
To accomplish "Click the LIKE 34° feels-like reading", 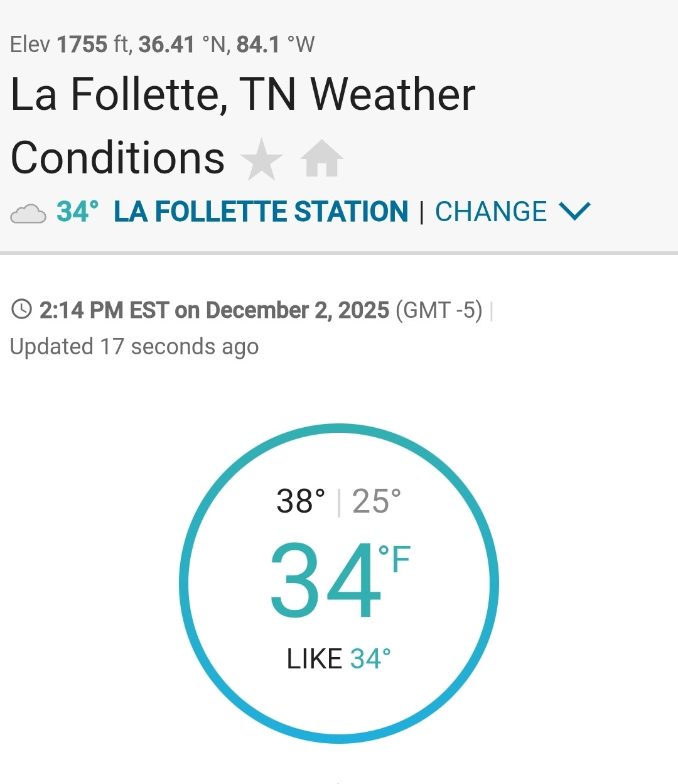I will (338, 659).
